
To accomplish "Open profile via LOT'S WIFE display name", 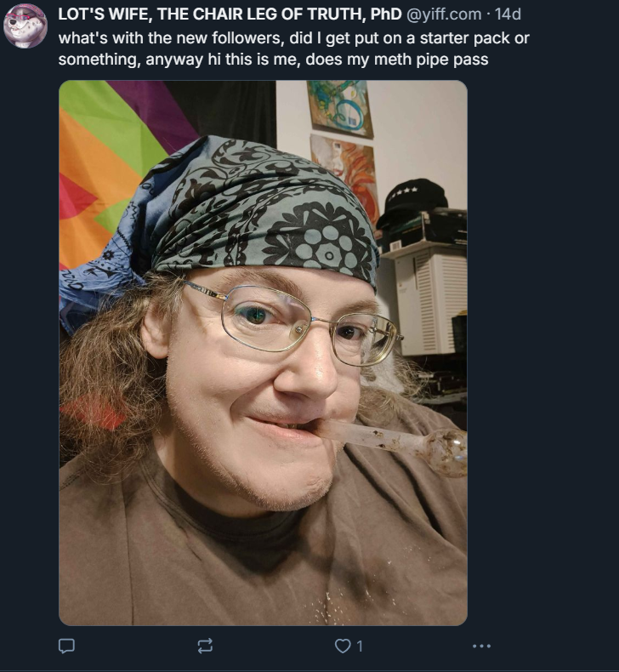I will click(230, 14).
